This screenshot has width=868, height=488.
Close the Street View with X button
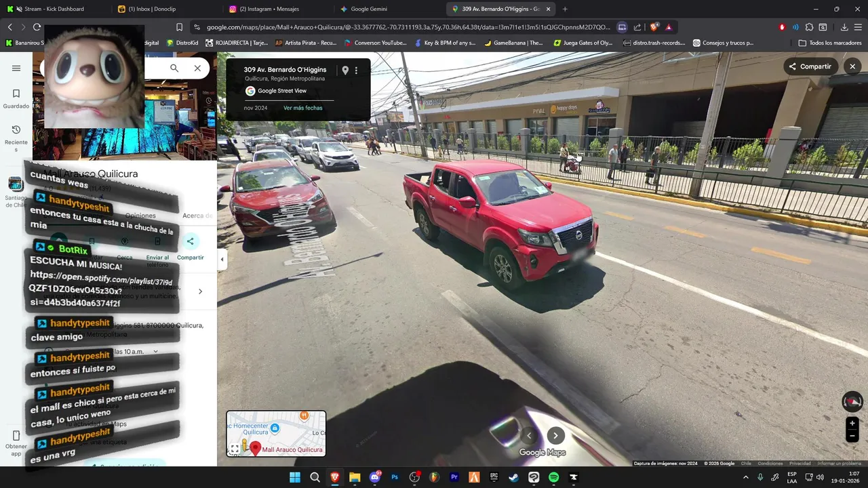(852, 66)
